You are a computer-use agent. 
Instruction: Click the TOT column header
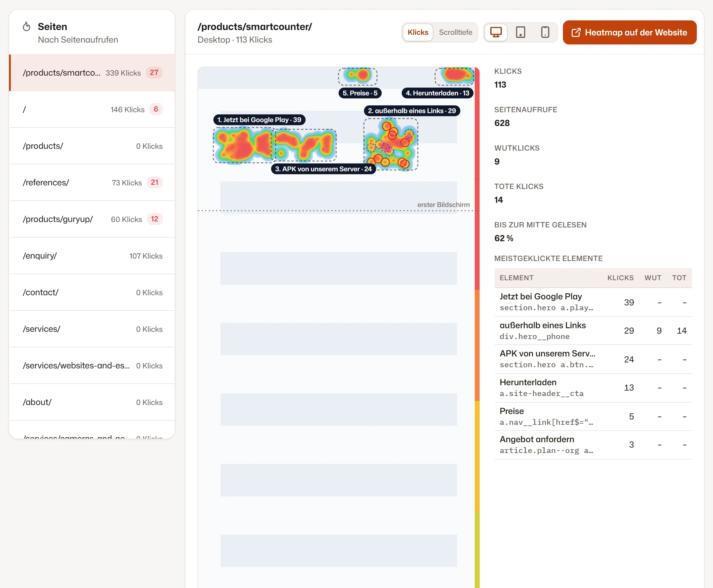coord(679,278)
